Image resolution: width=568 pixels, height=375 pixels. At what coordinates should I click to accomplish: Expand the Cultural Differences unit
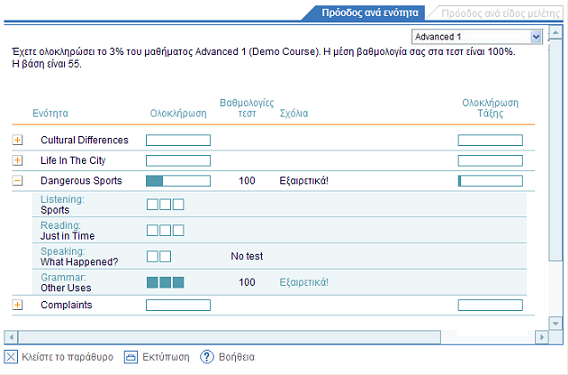pyautogui.click(x=17, y=140)
